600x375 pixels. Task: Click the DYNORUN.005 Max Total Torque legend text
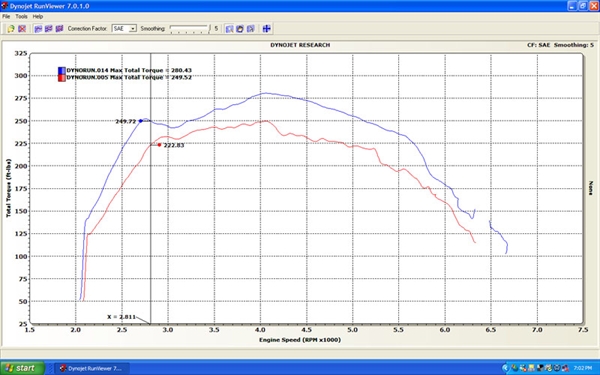(129, 77)
